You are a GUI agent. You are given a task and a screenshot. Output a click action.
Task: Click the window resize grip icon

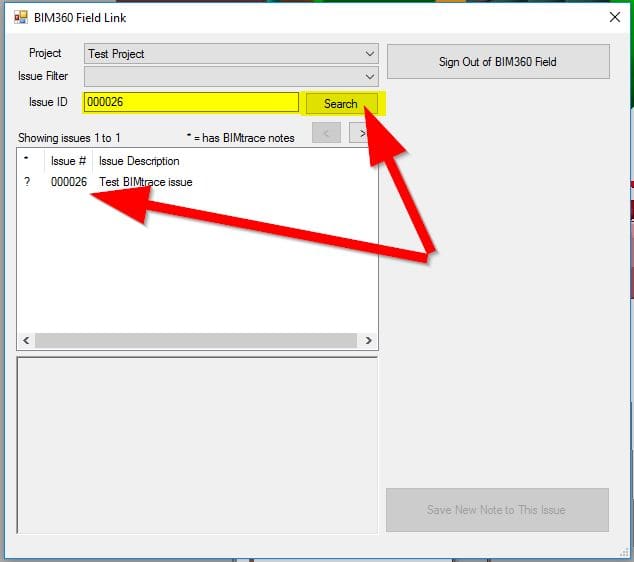click(x=624, y=552)
